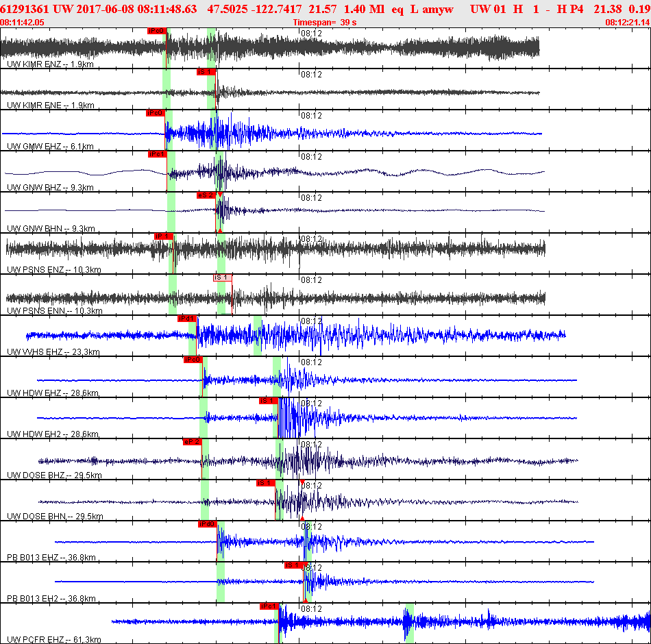Select the UW VVHS EHZ -- 23.3km label

(53, 352)
